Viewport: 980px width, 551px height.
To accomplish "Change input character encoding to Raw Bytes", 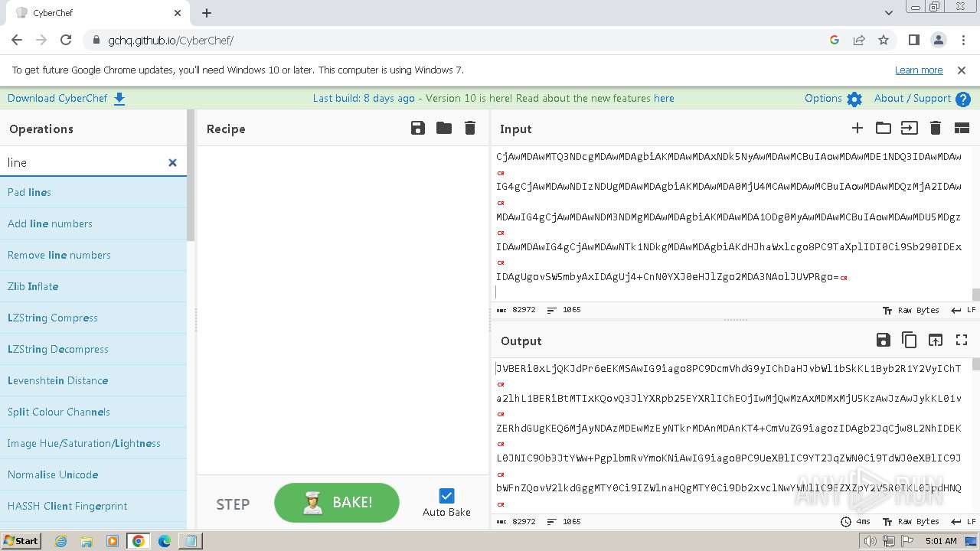I will coord(911,310).
